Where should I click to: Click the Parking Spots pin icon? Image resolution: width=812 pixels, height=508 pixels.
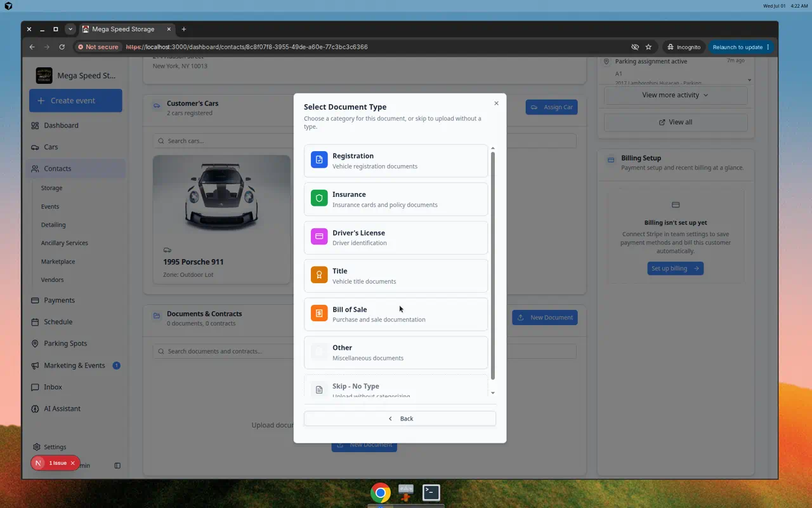(35, 344)
